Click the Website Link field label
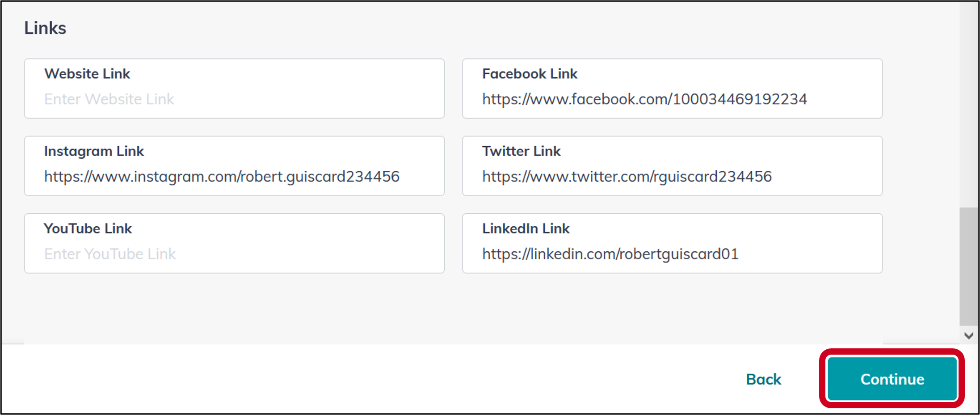Viewport: 980px width, 415px height. click(87, 73)
